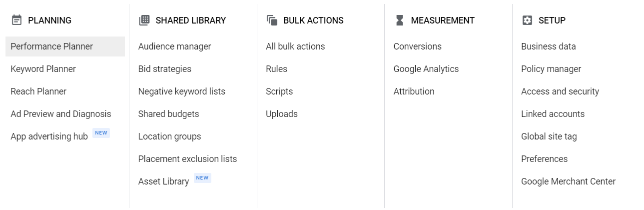Click the Setup gear icon

point(527,20)
